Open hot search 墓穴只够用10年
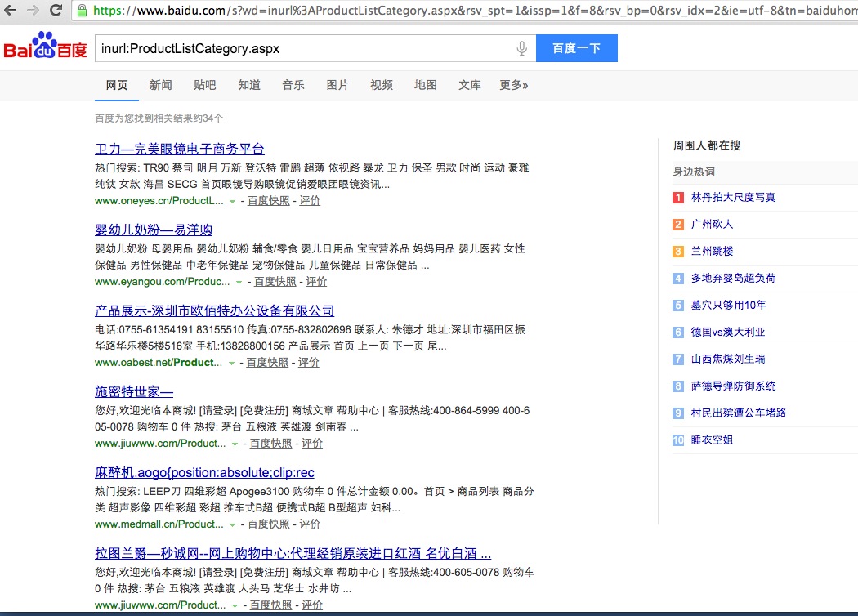 coord(728,305)
